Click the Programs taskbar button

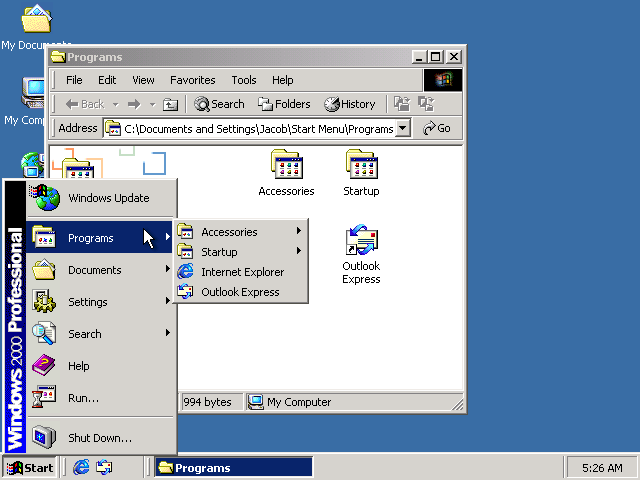pyautogui.click(x=233, y=467)
